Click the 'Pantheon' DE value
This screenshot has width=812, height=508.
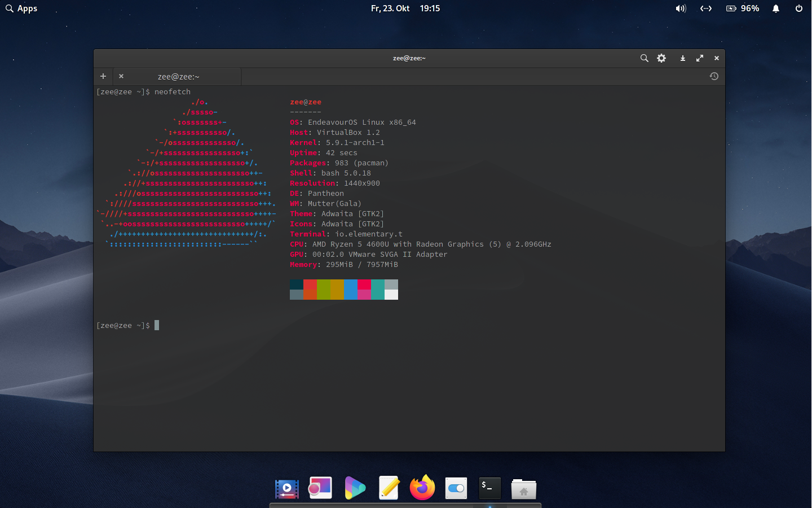coord(326,194)
